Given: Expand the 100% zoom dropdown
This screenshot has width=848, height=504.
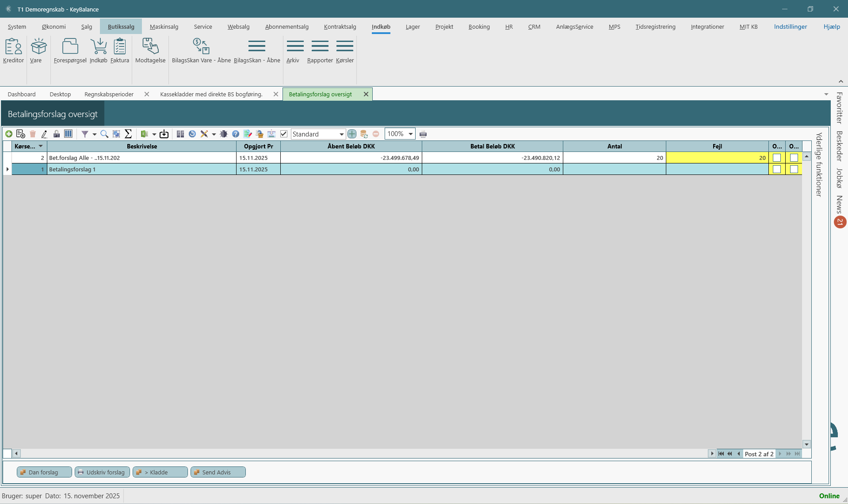Looking at the screenshot, I should (x=410, y=134).
